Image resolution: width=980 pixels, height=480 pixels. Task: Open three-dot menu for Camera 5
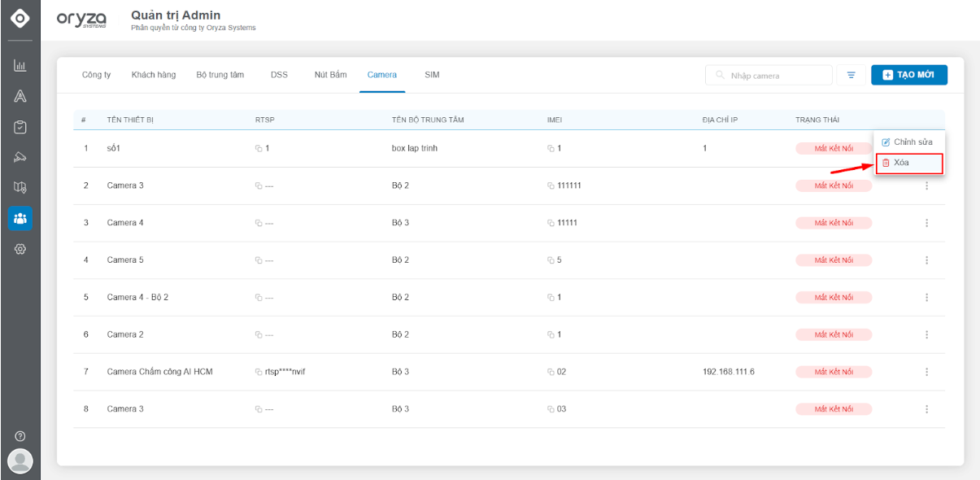pos(926,260)
